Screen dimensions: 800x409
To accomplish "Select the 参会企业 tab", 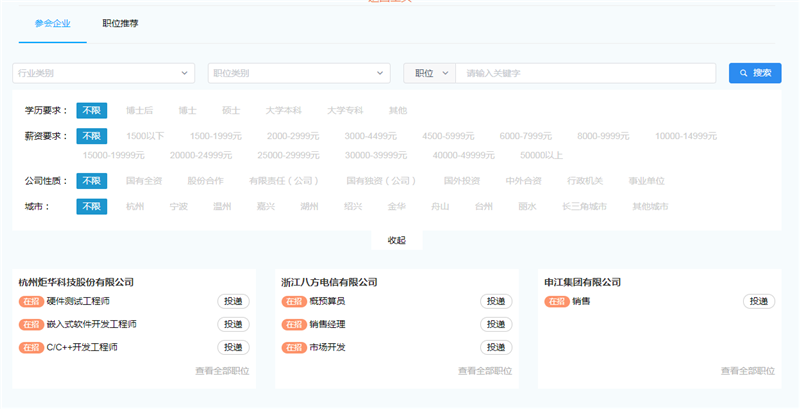I will pyautogui.click(x=51, y=22).
